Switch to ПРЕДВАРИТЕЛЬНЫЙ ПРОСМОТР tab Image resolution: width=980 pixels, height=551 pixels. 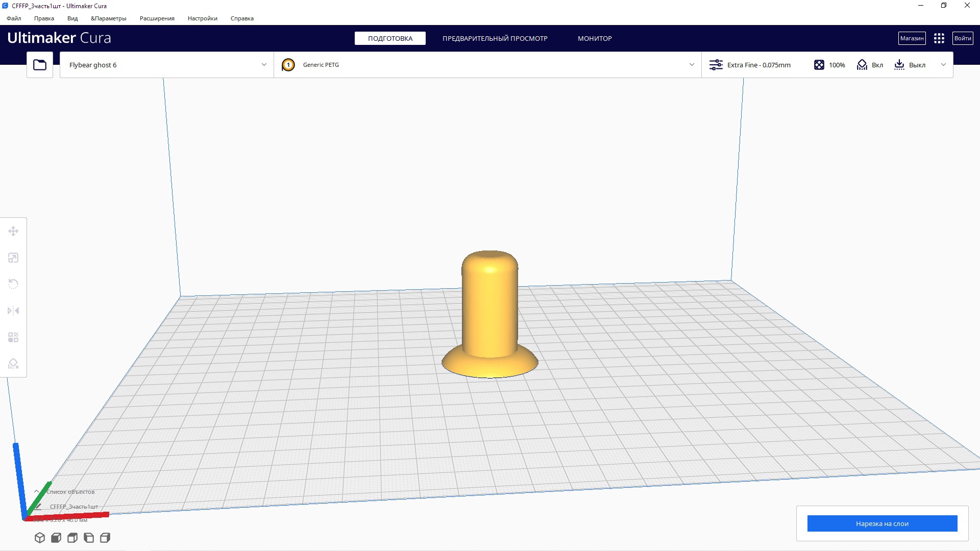495,38
